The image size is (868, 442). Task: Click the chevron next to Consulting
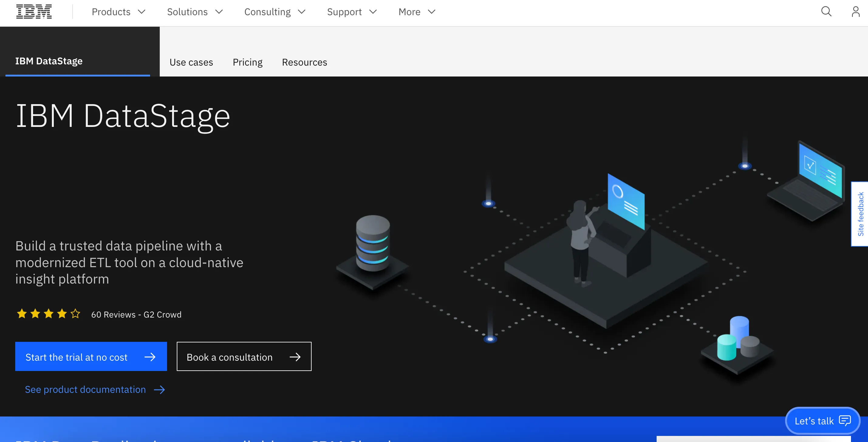302,12
